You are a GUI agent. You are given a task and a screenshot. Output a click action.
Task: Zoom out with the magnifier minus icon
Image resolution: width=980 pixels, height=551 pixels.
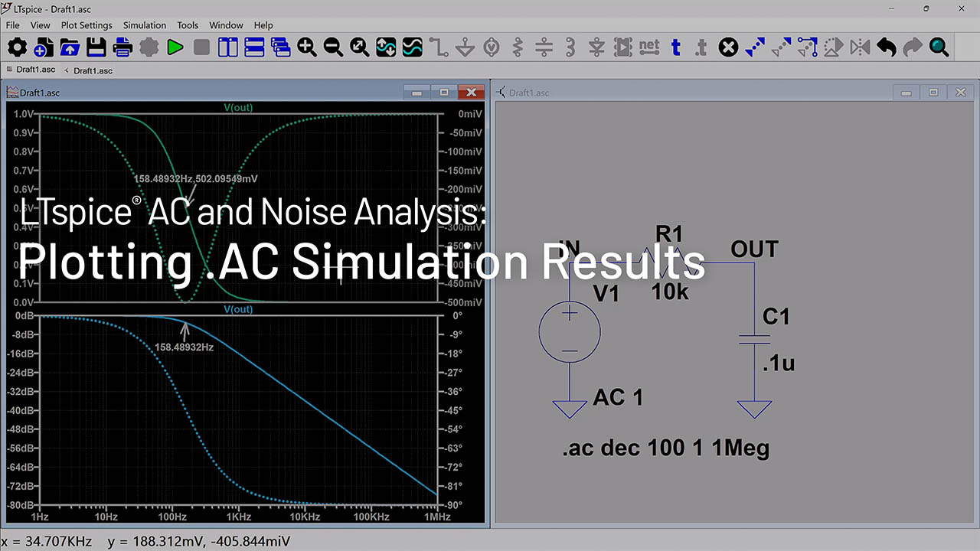333,47
